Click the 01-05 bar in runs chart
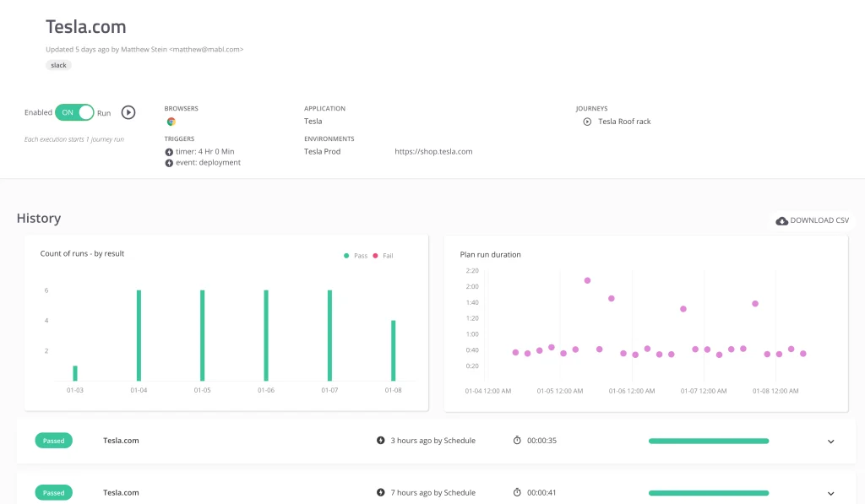 tap(203, 335)
